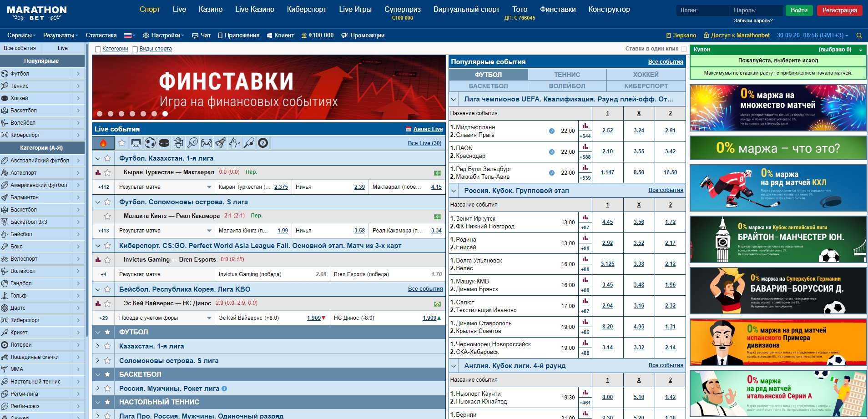The width and height of the screenshot is (868, 419).
Task: Select the fire popular live filter icon
Action: (103, 143)
